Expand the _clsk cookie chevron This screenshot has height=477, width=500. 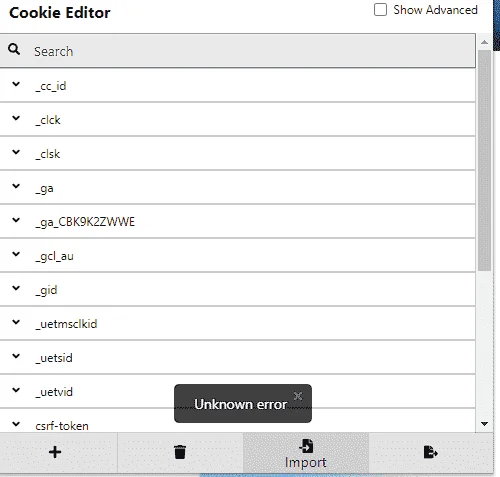16,152
